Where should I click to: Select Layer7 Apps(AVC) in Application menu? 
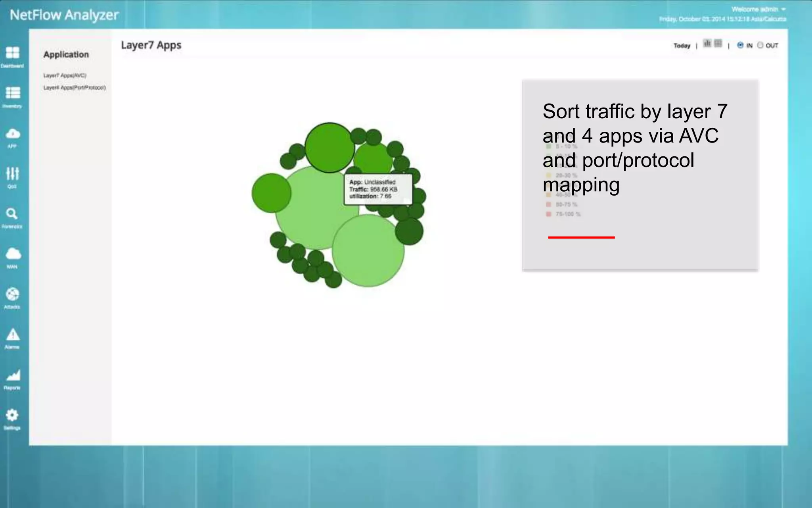tap(65, 75)
